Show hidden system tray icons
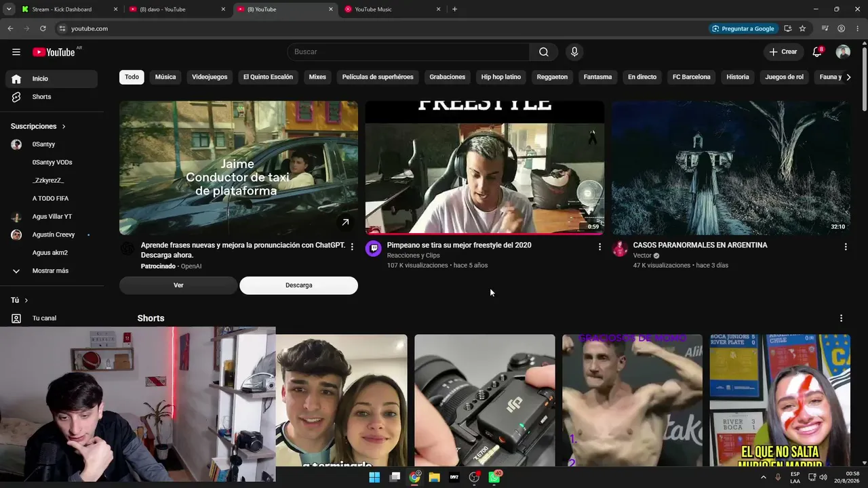Image resolution: width=868 pixels, height=488 pixels. pos(764,477)
